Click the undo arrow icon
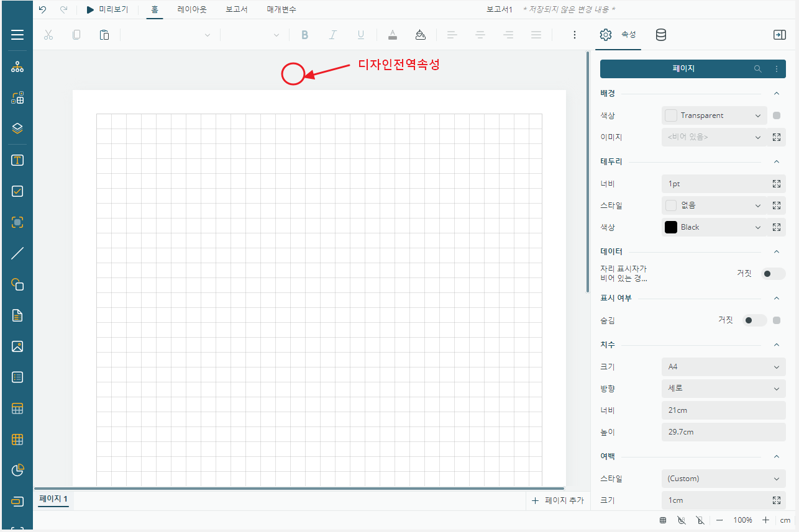This screenshot has width=799, height=532. pos(42,9)
